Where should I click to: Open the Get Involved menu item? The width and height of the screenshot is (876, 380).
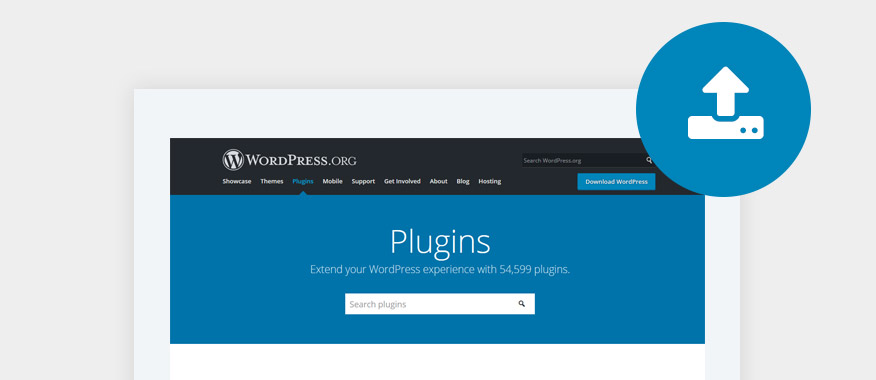pos(402,182)
